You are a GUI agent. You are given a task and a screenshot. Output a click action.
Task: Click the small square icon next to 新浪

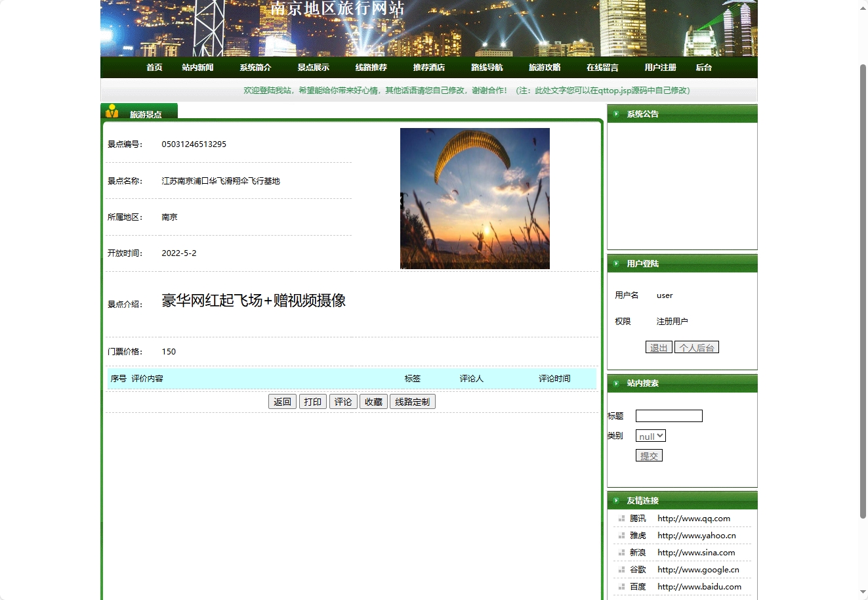621,552
